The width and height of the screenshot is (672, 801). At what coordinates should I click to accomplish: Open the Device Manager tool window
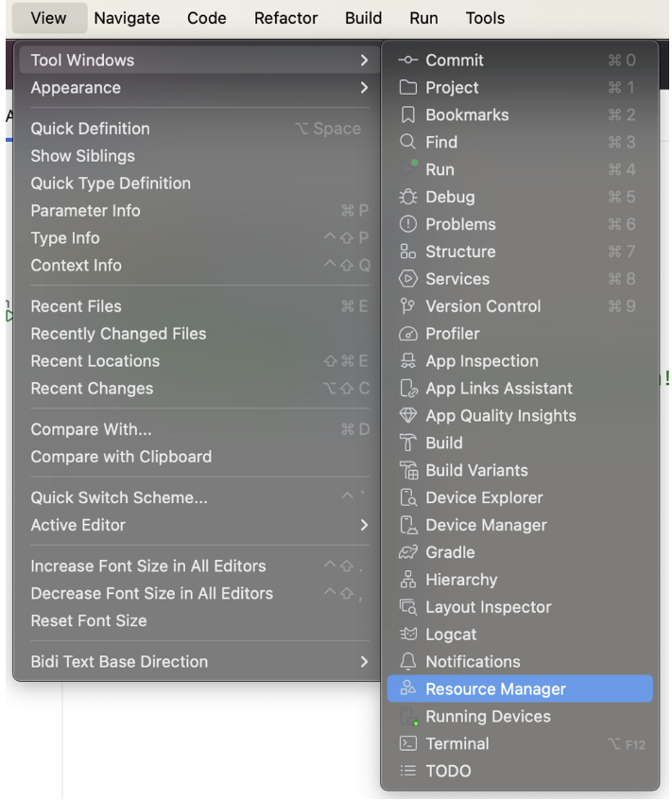click(486, 525)
